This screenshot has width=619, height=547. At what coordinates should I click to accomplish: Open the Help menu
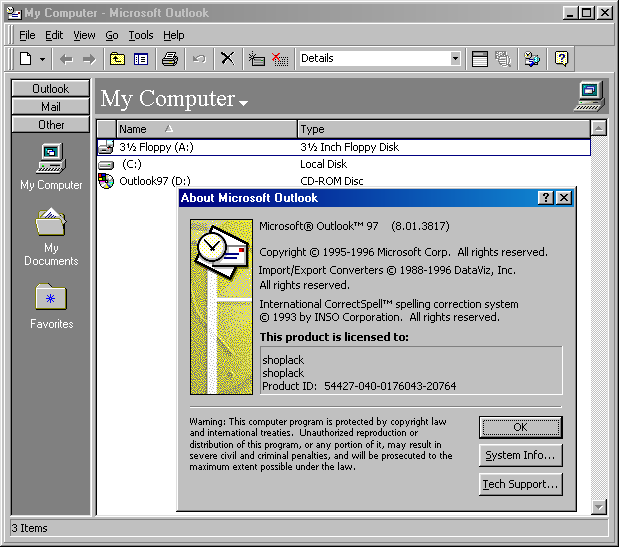[174, 35]
